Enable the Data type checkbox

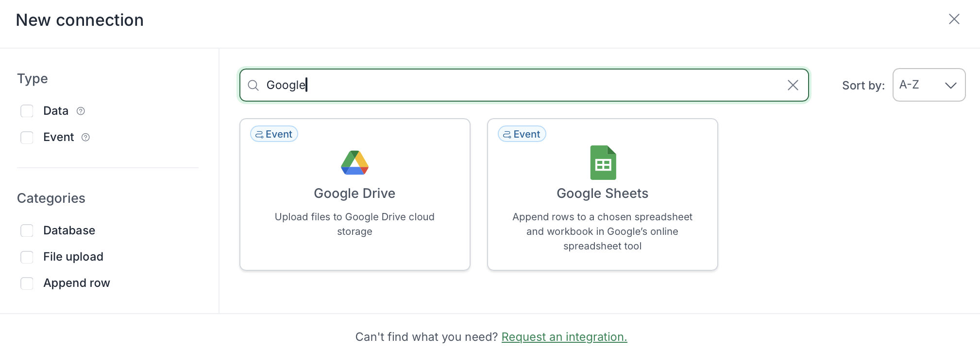pos(27,111)
